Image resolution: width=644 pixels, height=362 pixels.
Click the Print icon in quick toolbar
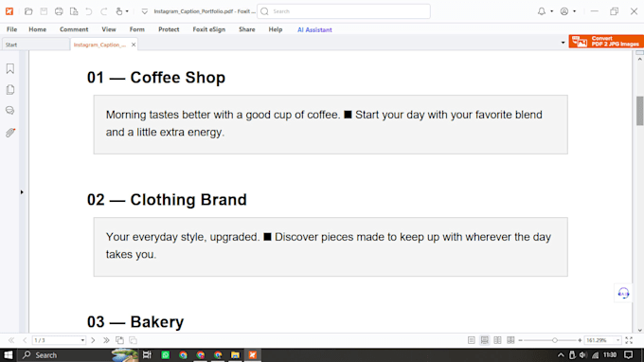(59, 11)
